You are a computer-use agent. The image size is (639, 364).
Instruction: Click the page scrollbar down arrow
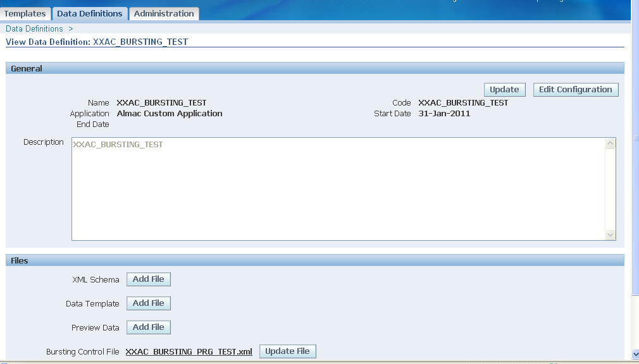[x=635, y=355]
